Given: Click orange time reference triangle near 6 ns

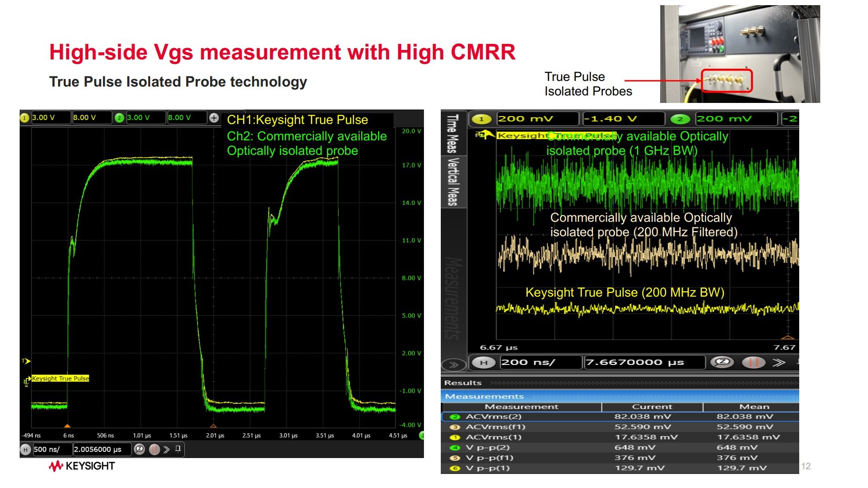Looking at the screenshot, I should (67, 426).
